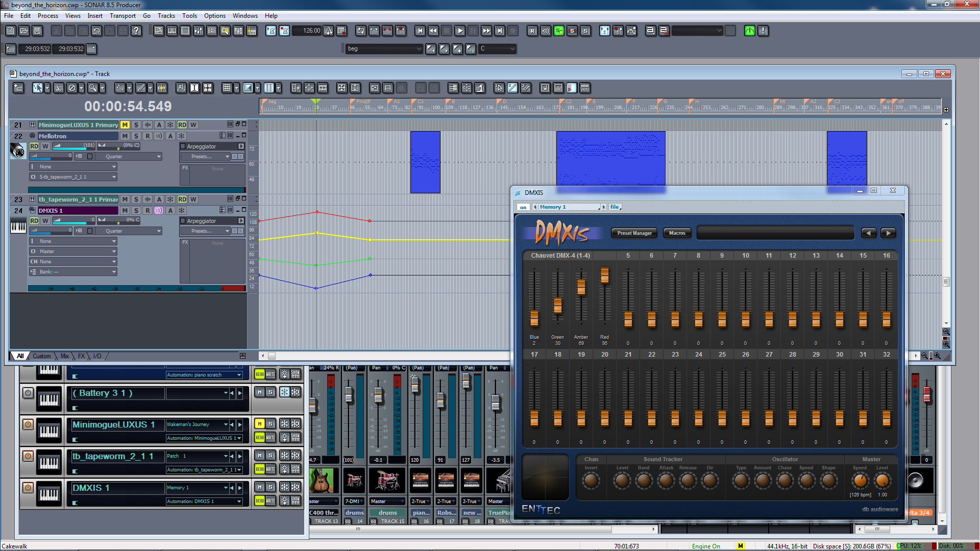980x551 pixels.
Task: Click the Loop on/off icon
Action: pos(361,31)
